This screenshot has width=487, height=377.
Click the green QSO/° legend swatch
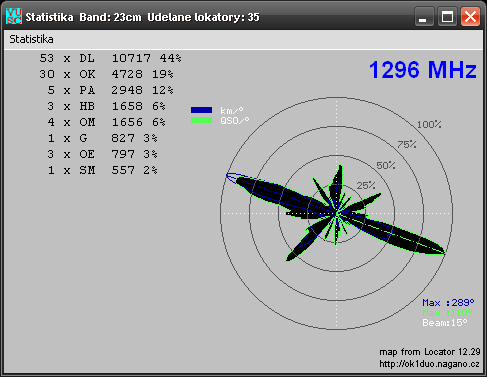point(201,120)
